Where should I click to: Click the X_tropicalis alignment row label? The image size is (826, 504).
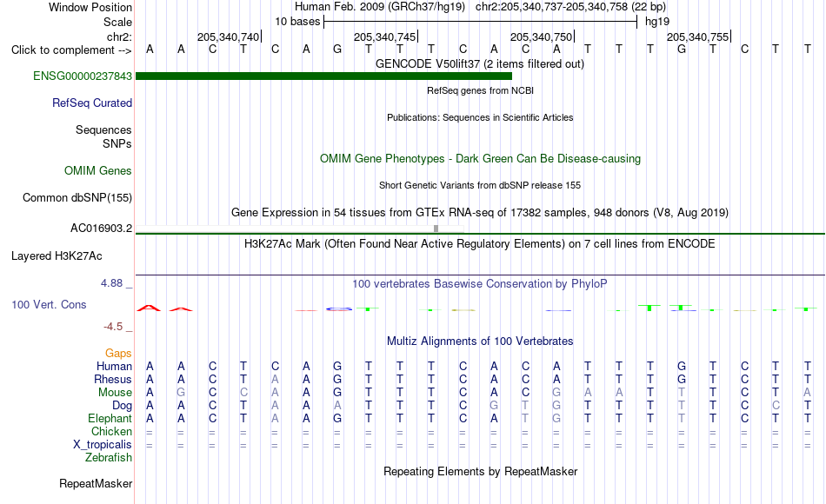[103, 445]
